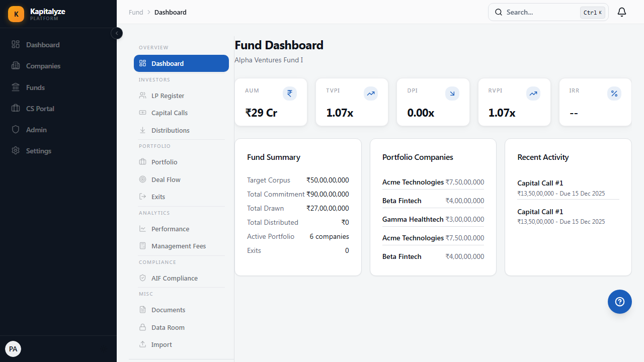Open Settings in the main sidebar
The width and height of the screenshot is (644, 362).
click(58, 151)
